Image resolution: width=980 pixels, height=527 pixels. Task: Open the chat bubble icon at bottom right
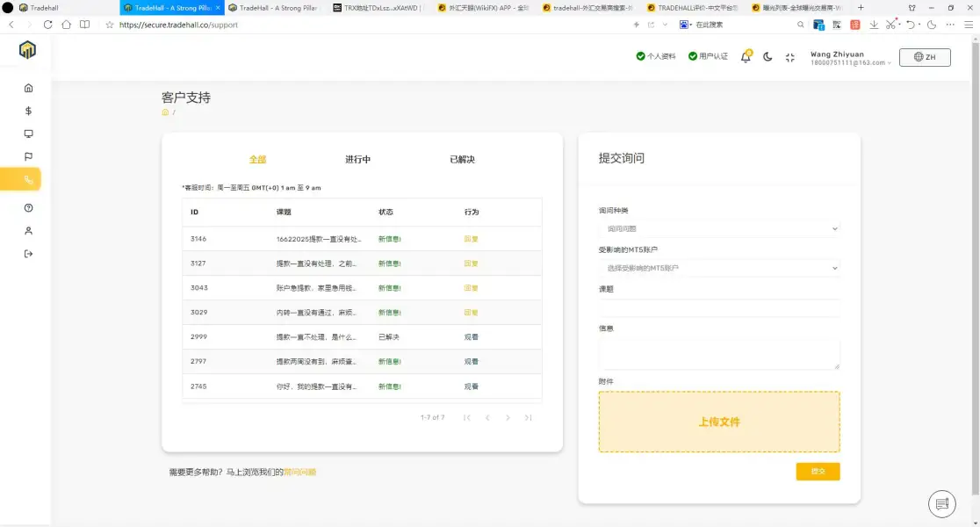942,503
